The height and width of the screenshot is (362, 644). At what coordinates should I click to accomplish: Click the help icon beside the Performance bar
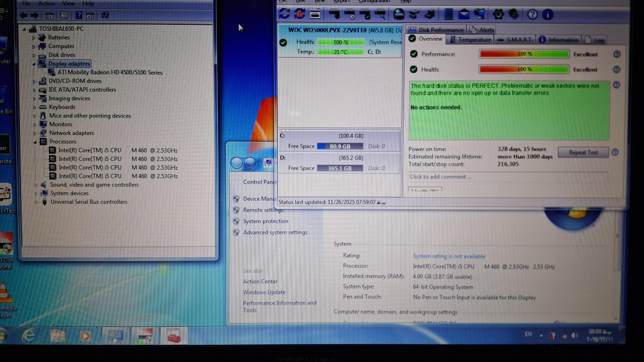coord(617,54)
